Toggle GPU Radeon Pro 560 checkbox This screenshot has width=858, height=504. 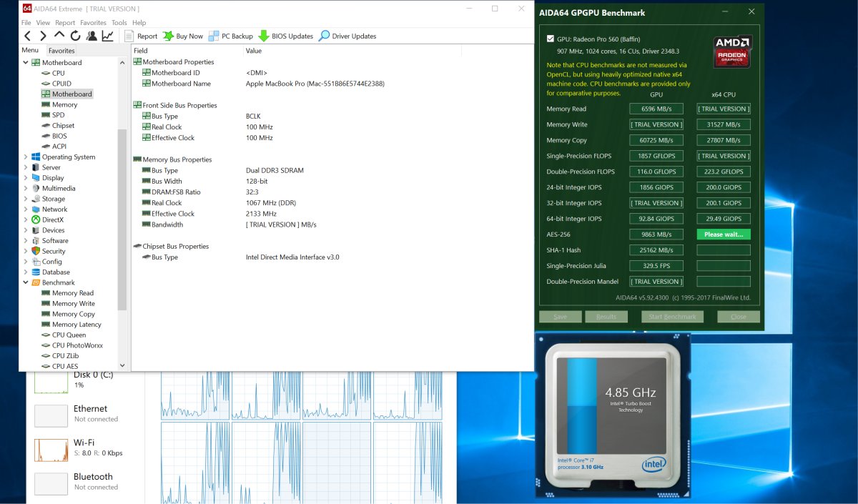coord(550,39)
